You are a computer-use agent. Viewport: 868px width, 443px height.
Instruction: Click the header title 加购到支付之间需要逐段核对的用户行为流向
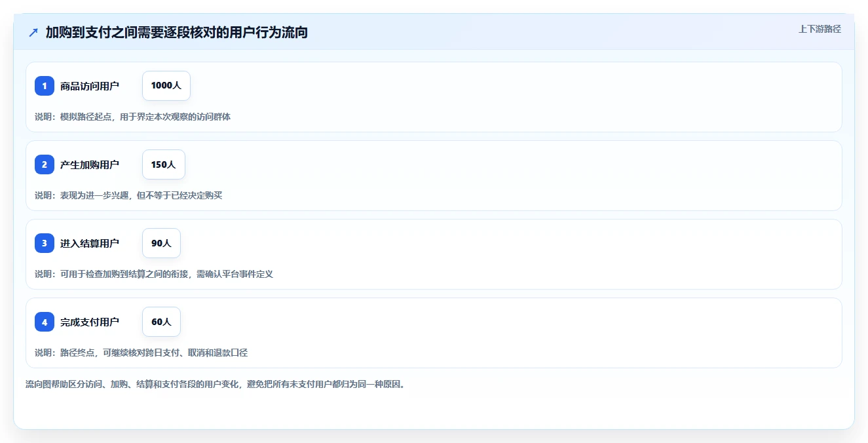(x=177, y=32)
